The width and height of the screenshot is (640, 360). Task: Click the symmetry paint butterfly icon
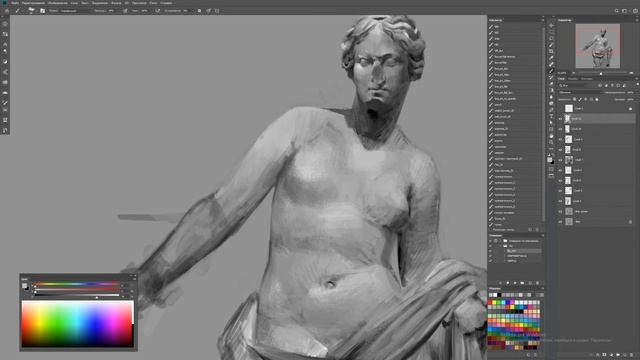tap(217, 11)
